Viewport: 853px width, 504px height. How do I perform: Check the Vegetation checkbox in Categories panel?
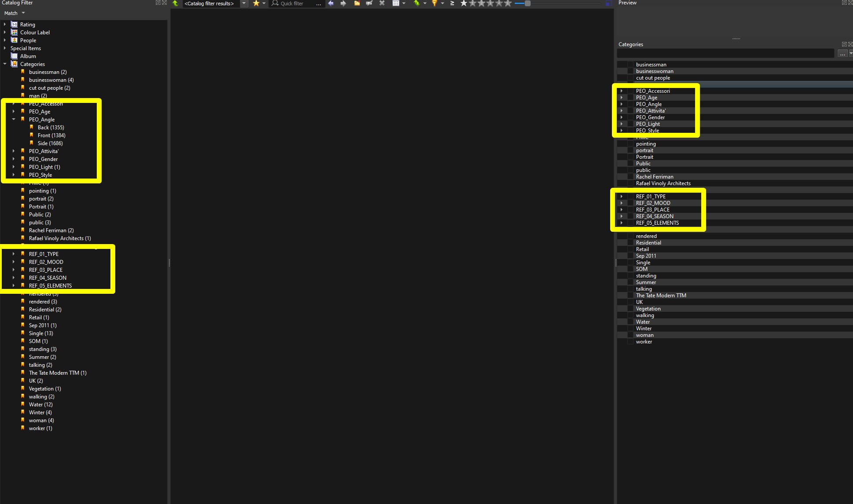(x=630, y=309)
